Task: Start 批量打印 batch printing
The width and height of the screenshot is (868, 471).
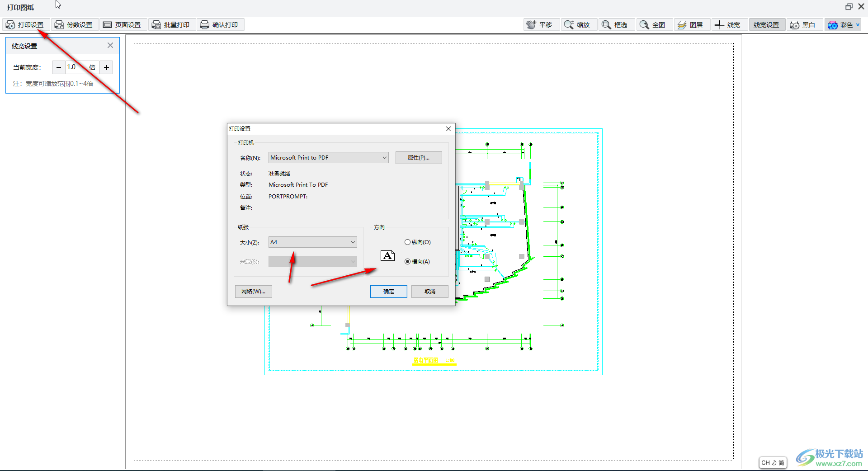Action: (x=171, y=25)
